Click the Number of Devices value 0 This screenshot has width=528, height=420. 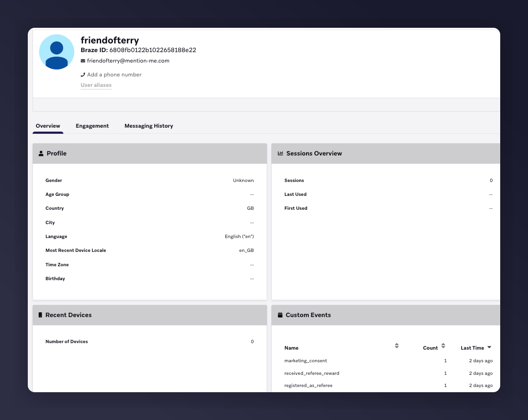point(252,342)
